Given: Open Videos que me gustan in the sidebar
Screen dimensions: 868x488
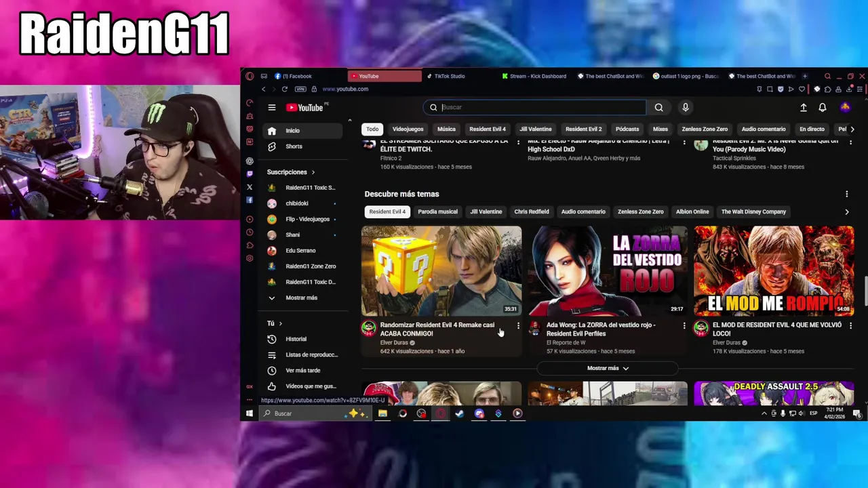Looking at the screenshot, I should point(302,386).
